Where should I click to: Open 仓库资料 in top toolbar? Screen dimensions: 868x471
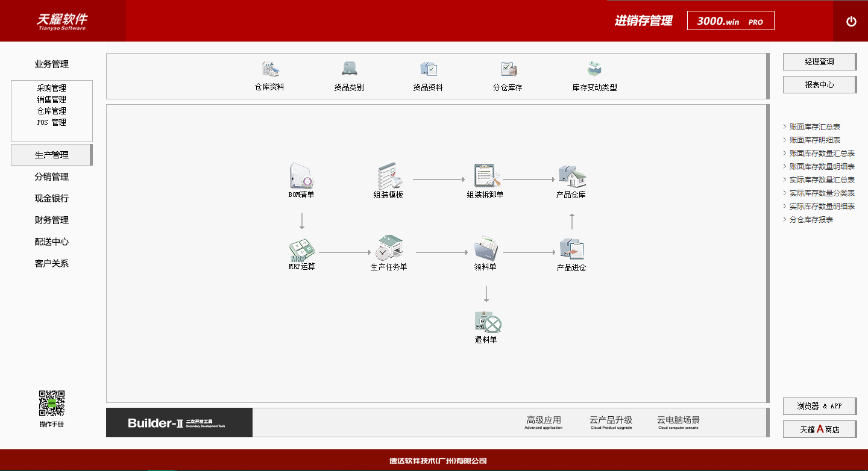click(x=269, y=69)
